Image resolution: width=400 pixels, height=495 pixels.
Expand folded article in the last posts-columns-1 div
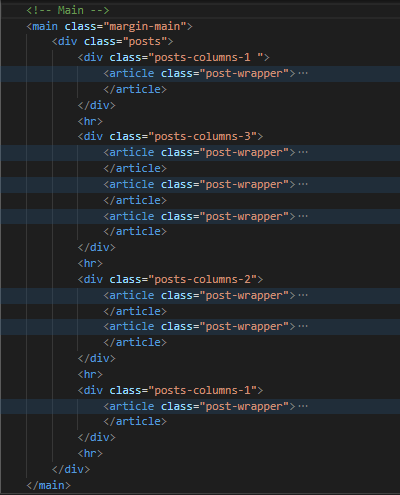point(303,406)
